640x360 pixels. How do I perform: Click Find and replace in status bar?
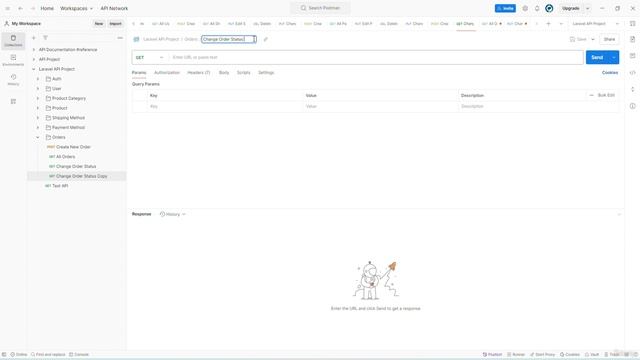tap(48, 355)
